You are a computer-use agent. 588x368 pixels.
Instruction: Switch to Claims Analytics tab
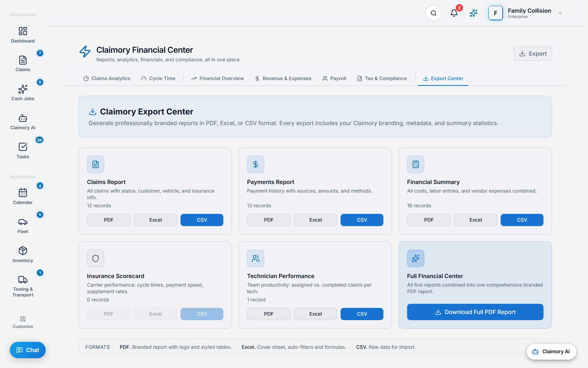pyautogui.click(x=107, y=78)
